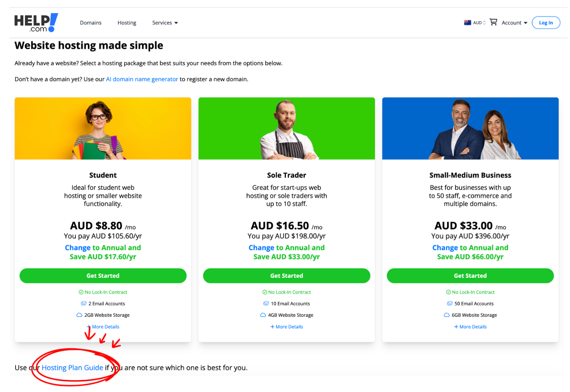Expand the Services dropdown menu
The image size is (570, 392).
click(165, 23)
